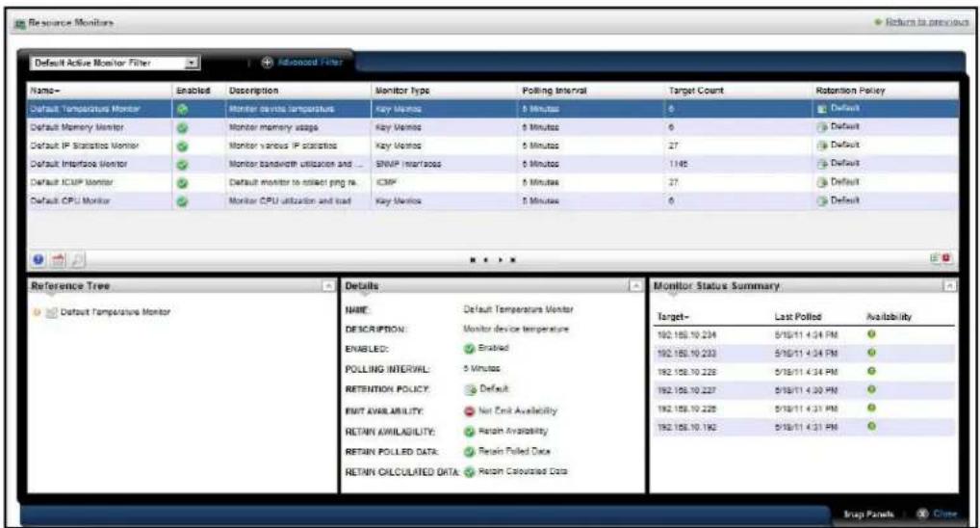This screenshot has height=528, width=980.
Task: Click the magnifier search icon in table toolbar
Action: tap(77, 259)
